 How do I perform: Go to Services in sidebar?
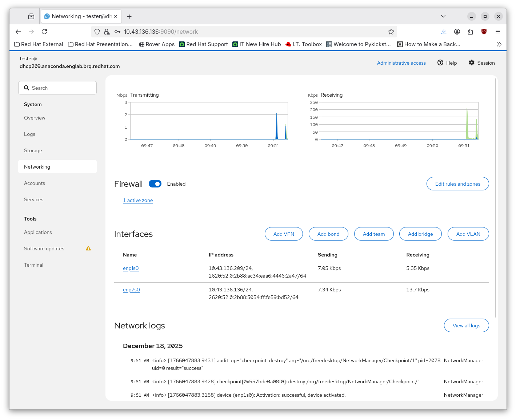tap(57, 199)
